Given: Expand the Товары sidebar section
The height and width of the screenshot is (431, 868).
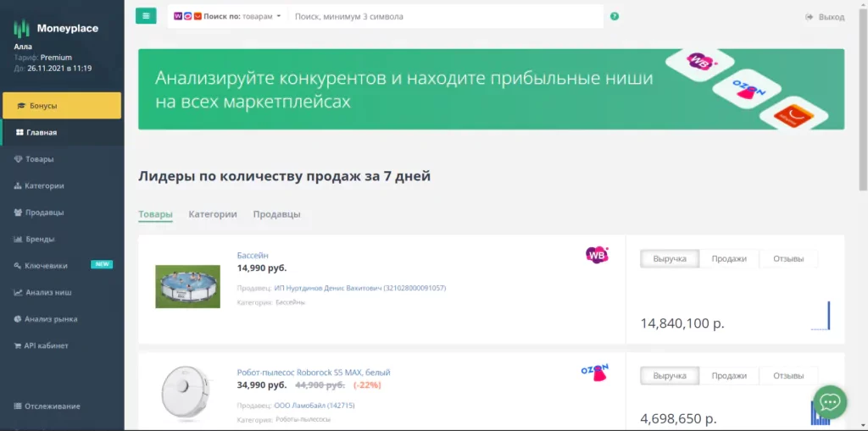Looking at the screenshot, I should point(40,159).
